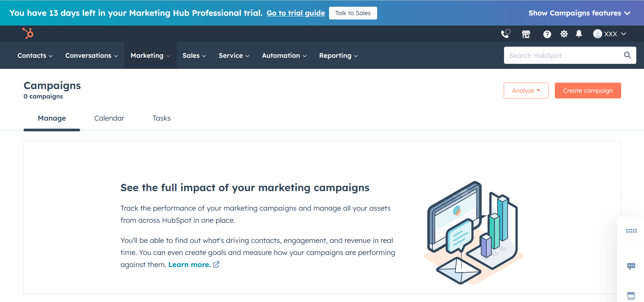Open the Marketplace storefront icon

coord(526,34)
